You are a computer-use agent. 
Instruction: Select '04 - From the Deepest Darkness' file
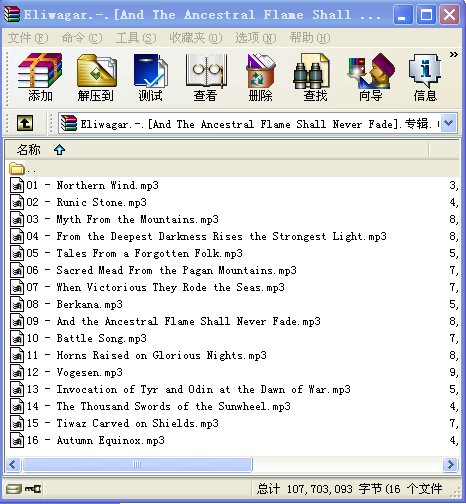coord(198,236)
